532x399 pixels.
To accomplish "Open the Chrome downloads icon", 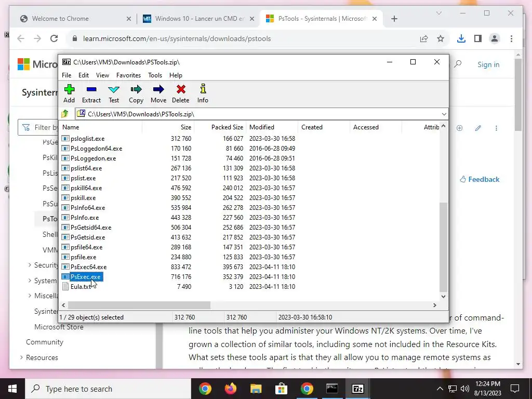I will [461, 38].
